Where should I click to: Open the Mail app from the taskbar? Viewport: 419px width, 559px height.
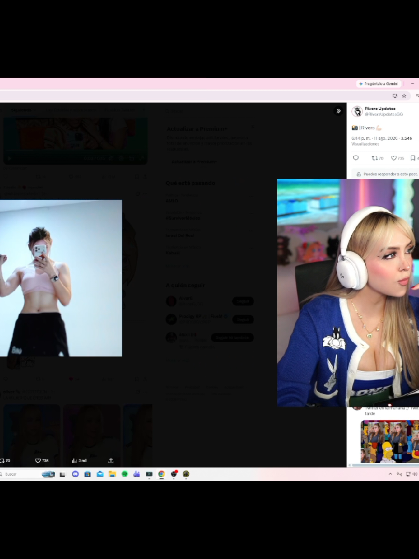pyautogui.click(x=100, y=474)
